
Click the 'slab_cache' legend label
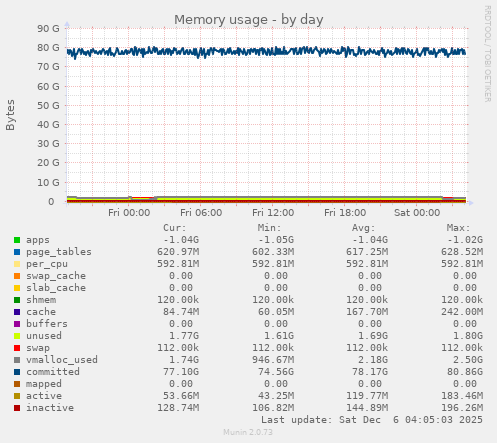(56, 288)
